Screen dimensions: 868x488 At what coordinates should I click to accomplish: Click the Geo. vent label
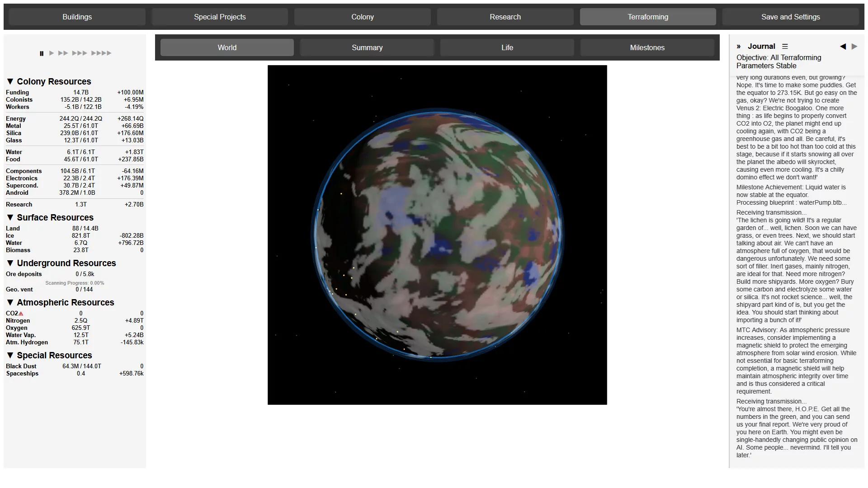[19, 289]
